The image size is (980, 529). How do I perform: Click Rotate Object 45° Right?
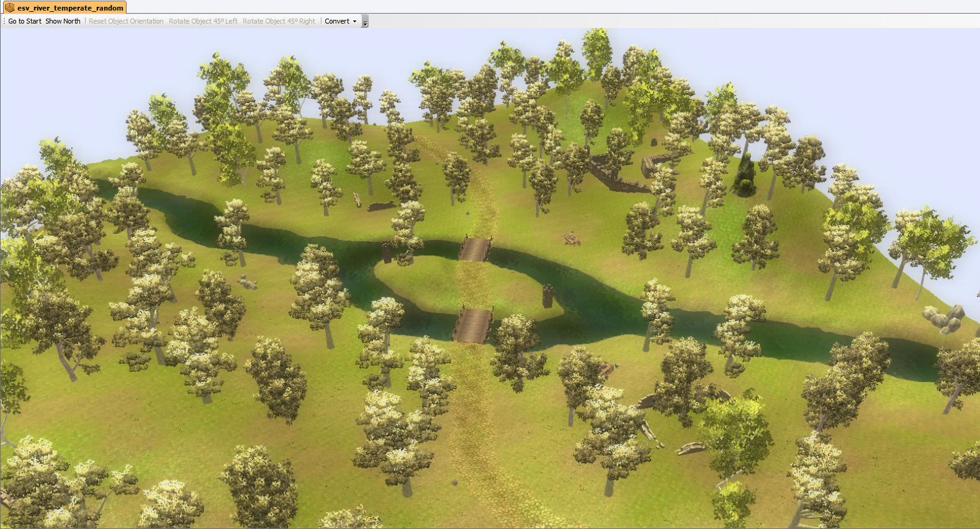point(279,21)
